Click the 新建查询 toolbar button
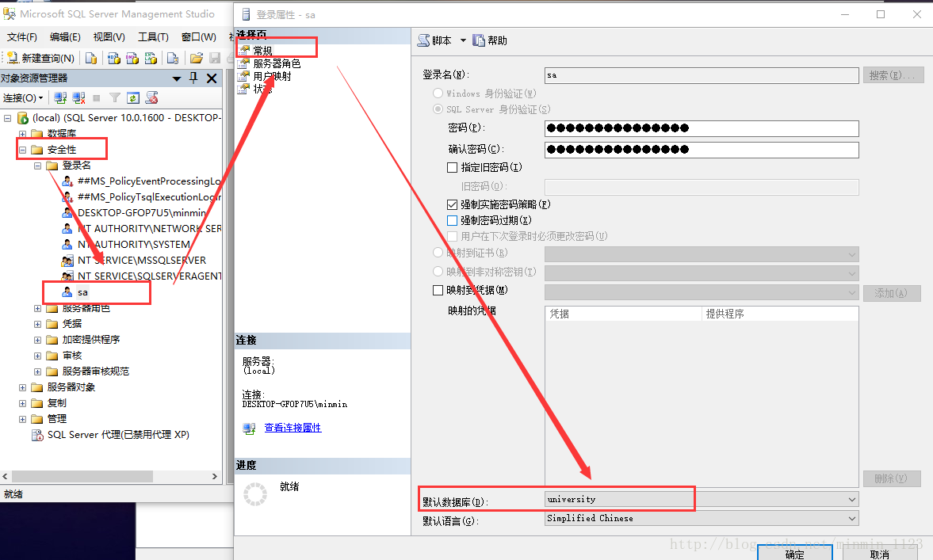 40,58
